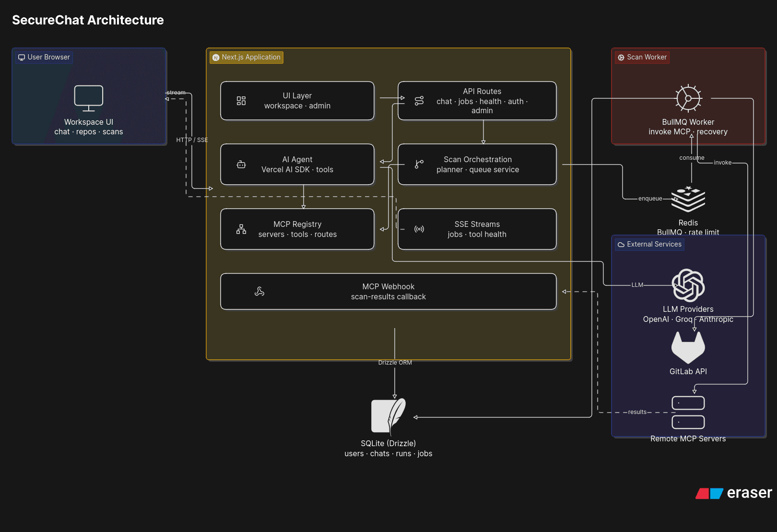777x532 pixels.
Task: Select the MCP Registry node
Action: tap(297, 229)
